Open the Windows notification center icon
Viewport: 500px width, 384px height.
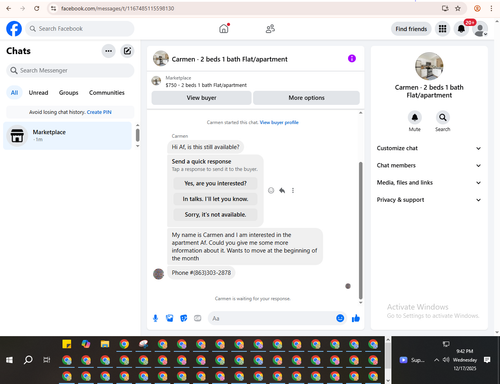point(487,360)
